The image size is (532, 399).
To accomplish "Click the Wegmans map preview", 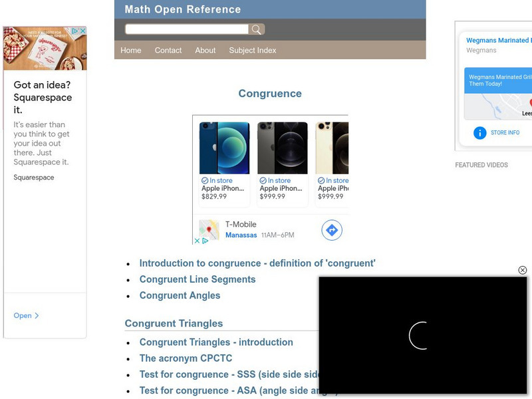I will point(497,106).
